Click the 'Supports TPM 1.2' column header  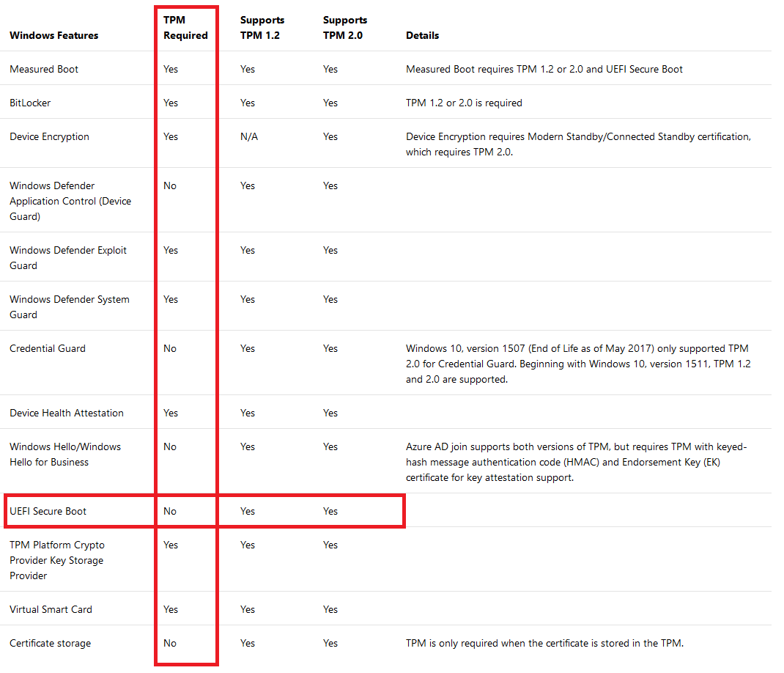click(x=262, y=28)
